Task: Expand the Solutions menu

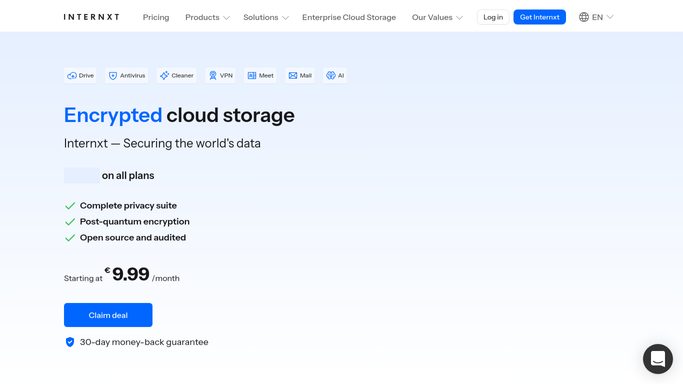Action: tap(266, 17)
